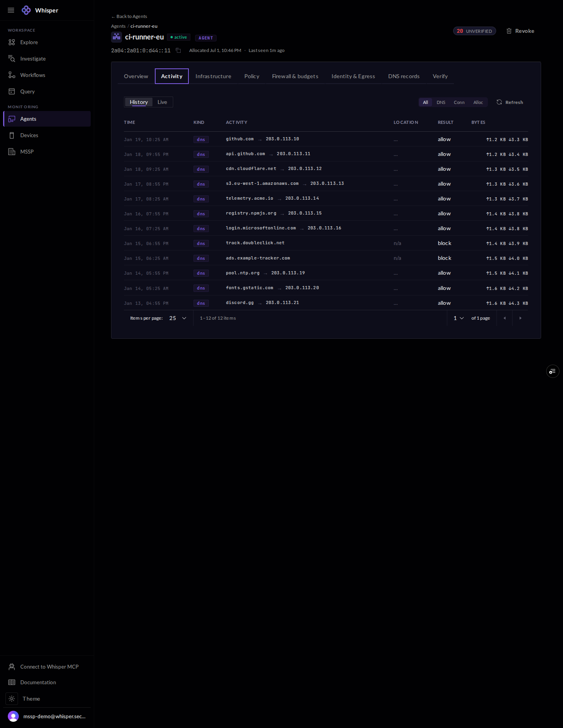Filter activity by Alloc

click(478, 102)
